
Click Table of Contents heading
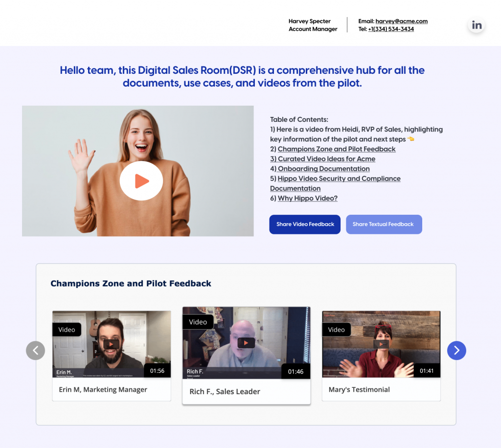[299, 119]
